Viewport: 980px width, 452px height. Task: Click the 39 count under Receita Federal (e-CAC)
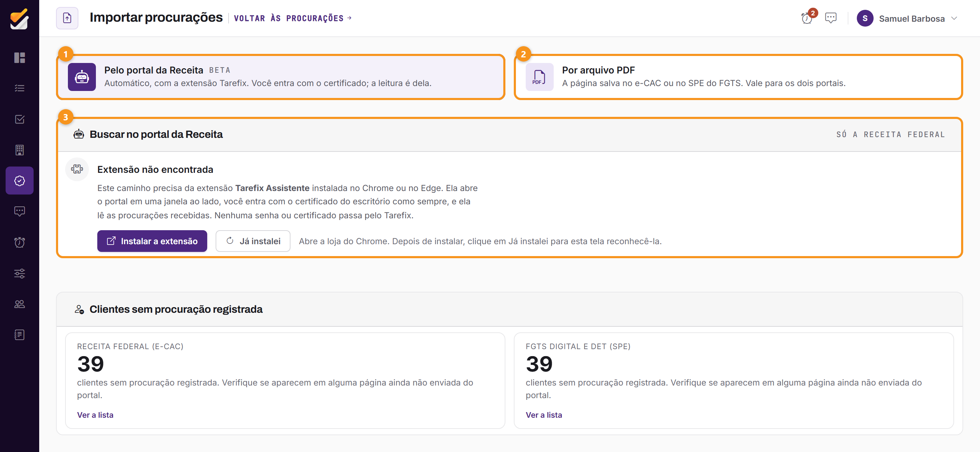pyautogui.click(x=91, y=364)
